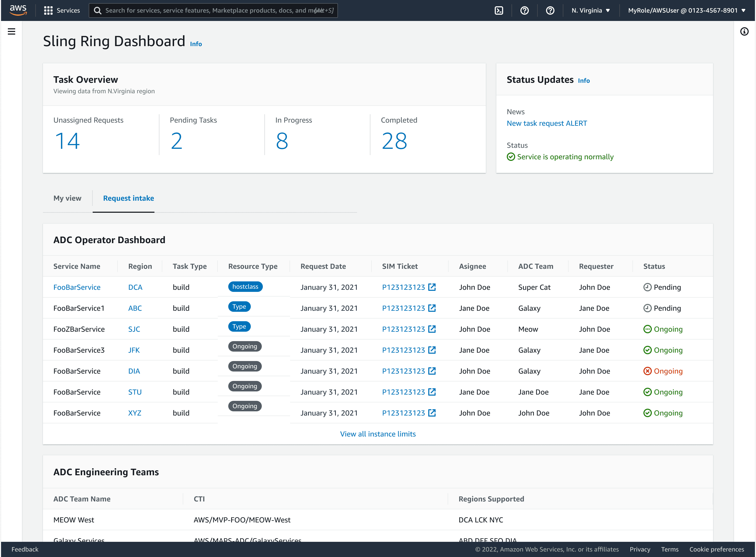The image size is (756, 557).
Task: Click the first help question mark icon
Action: tap(524, 10)
